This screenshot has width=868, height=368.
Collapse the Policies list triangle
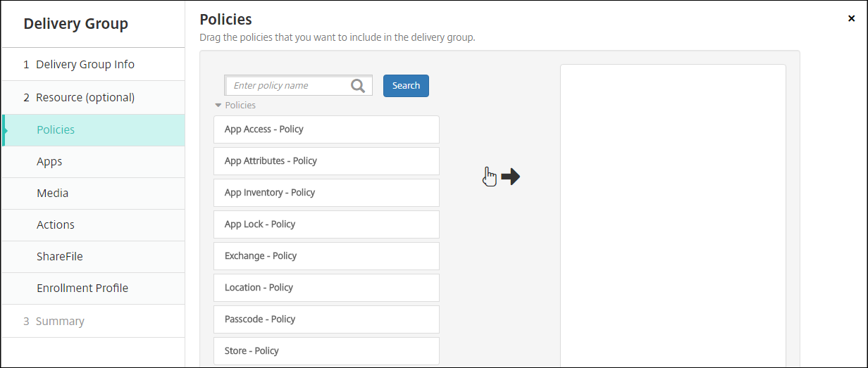pyautogui.click(x=218, y=106)
